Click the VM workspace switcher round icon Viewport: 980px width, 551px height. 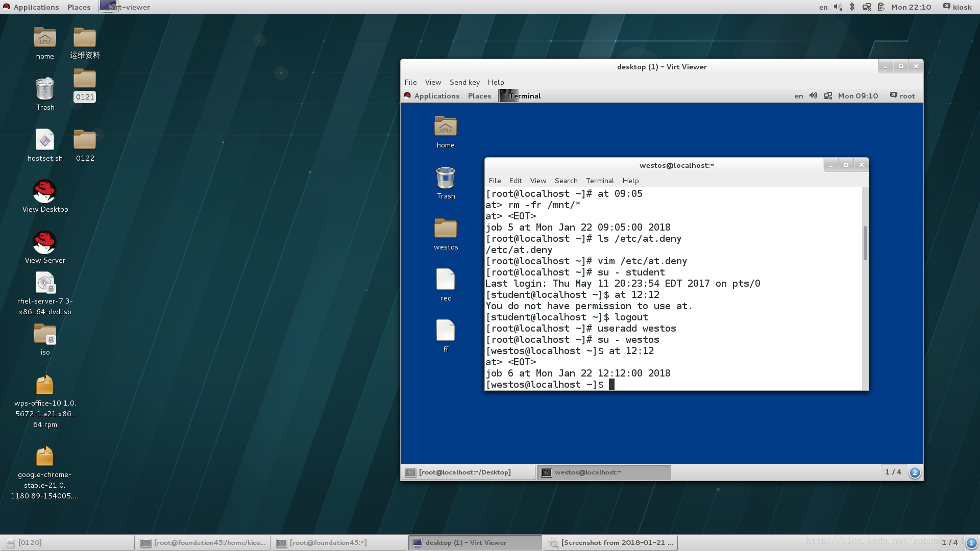[x=915, y=472]
